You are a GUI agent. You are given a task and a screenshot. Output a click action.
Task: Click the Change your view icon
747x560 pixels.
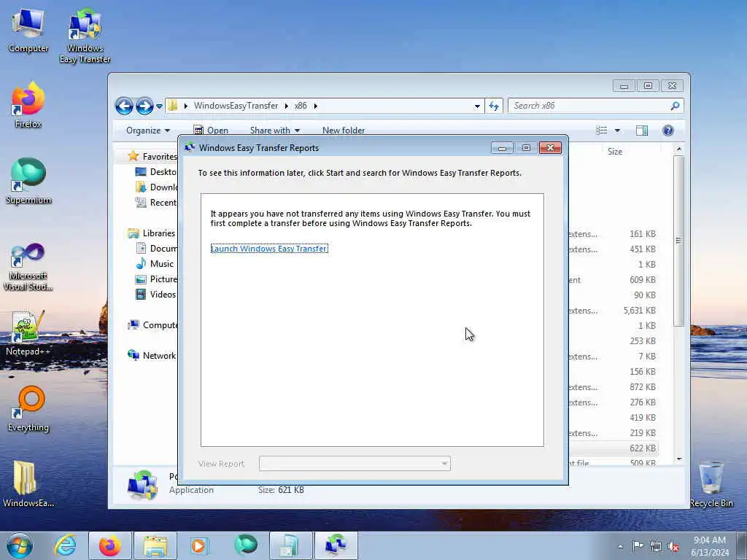(602, 131)
